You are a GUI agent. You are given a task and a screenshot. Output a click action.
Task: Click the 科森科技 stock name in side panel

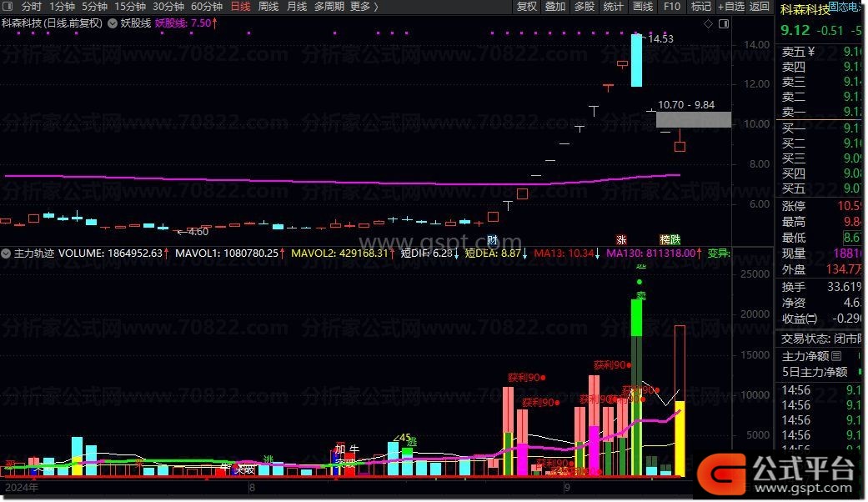click(805, 9)
